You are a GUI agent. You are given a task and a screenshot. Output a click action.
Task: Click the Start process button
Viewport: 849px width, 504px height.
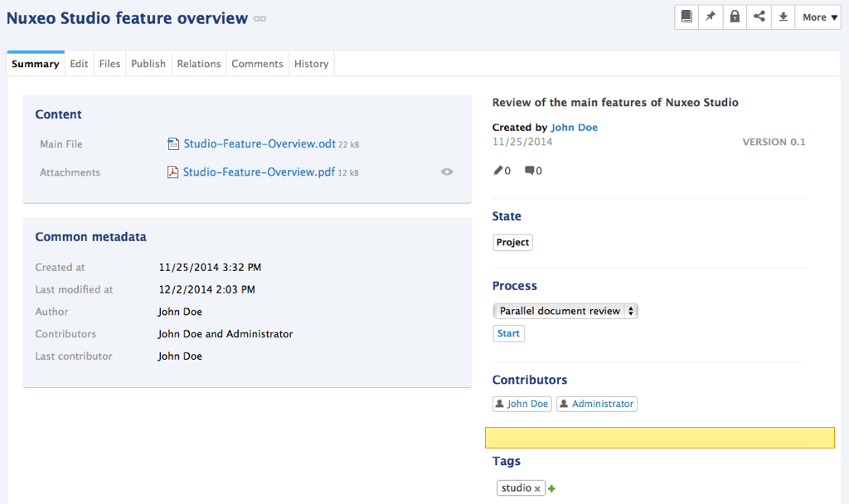click(508, 333)
